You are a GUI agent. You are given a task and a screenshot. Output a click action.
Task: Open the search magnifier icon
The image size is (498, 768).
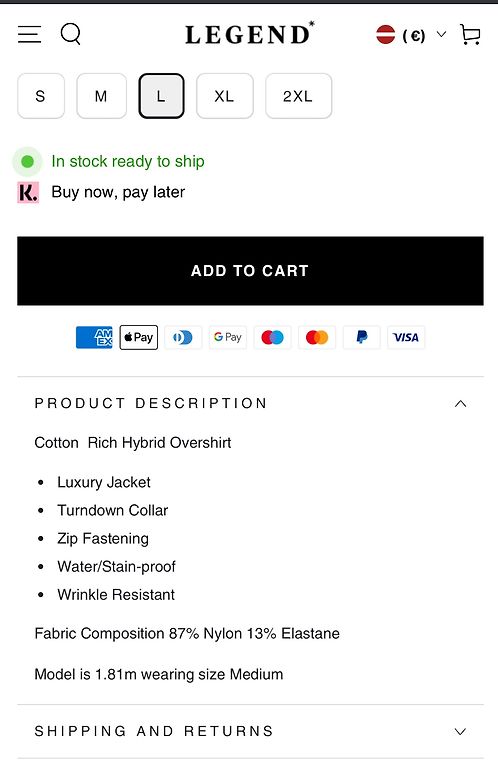click(x=71, y=34)
